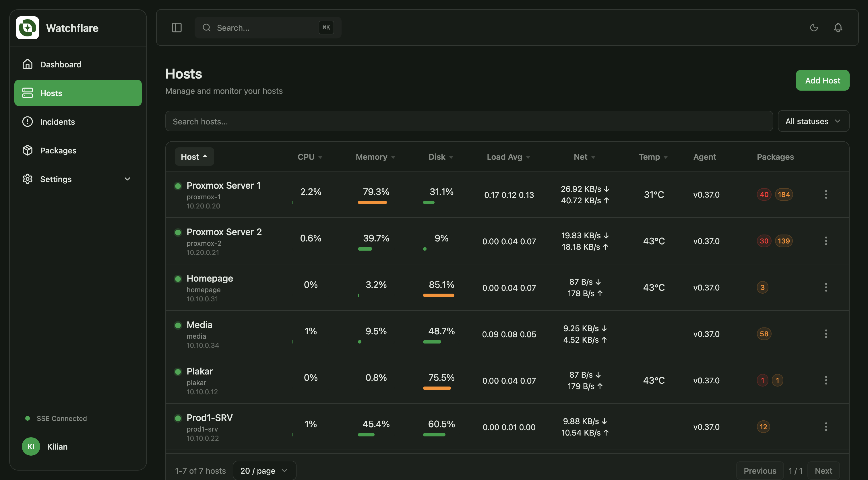Viewport: 868px width, 480px height.
Task: Click the search magnifier icon
Action: pos(207,28)
